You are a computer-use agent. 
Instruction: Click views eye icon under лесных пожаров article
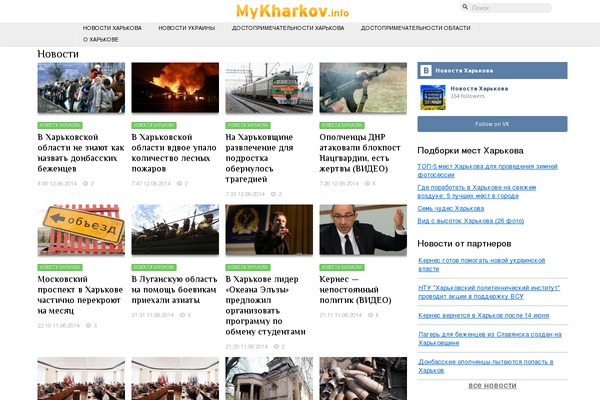coord(179,183)
